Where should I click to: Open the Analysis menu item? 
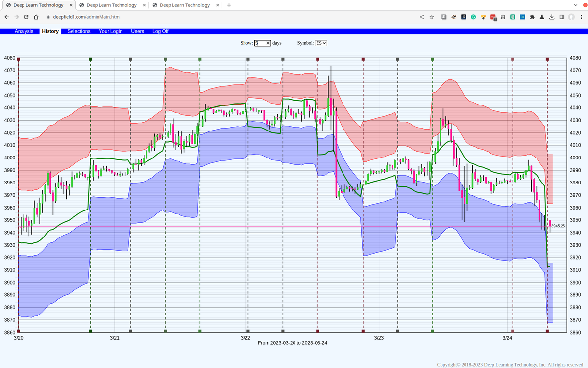tap(24, 31)
